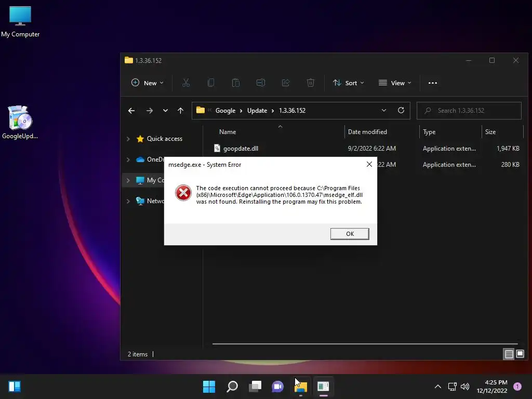Open recent locations chevron dropdown
532x399 pixels.
click(165, 111)
